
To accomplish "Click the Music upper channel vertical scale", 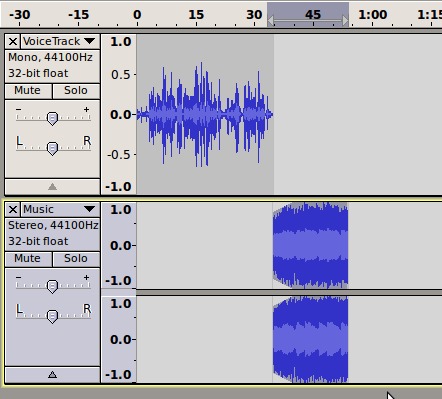I will pos(119,245).
